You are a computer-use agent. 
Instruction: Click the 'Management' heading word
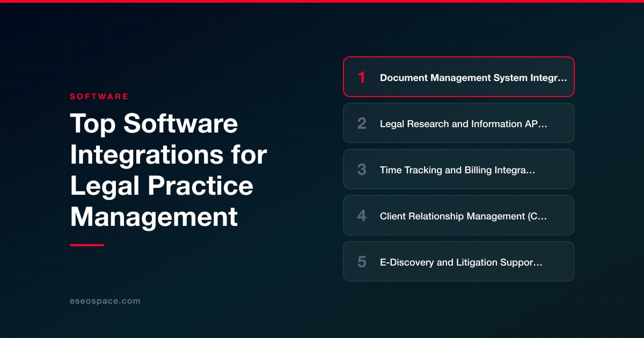(154, 217)
